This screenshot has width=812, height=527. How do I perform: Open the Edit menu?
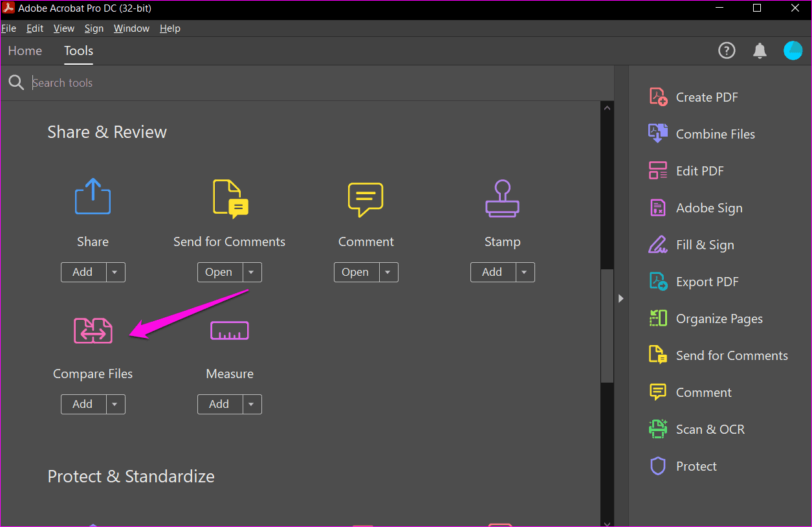click(35, 28)
